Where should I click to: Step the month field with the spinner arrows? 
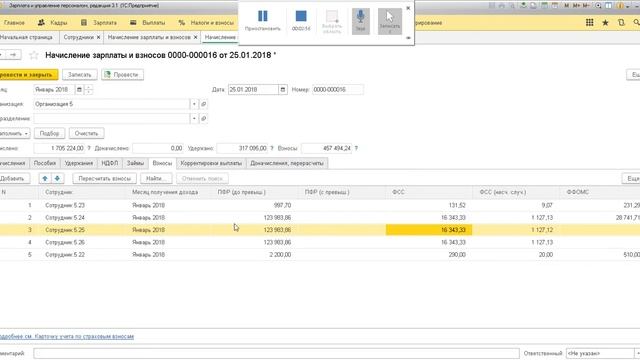click(x=89, y=89)
